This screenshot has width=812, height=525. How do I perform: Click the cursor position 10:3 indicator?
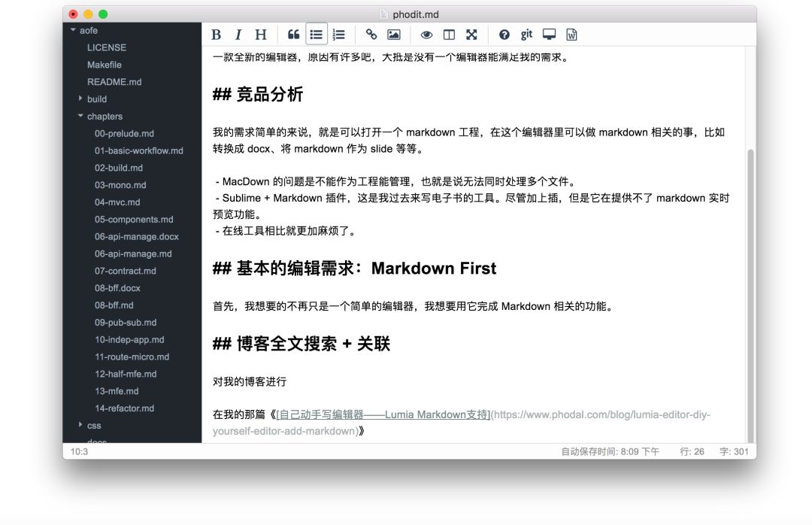pyautogui.click(x=79, y=451)
